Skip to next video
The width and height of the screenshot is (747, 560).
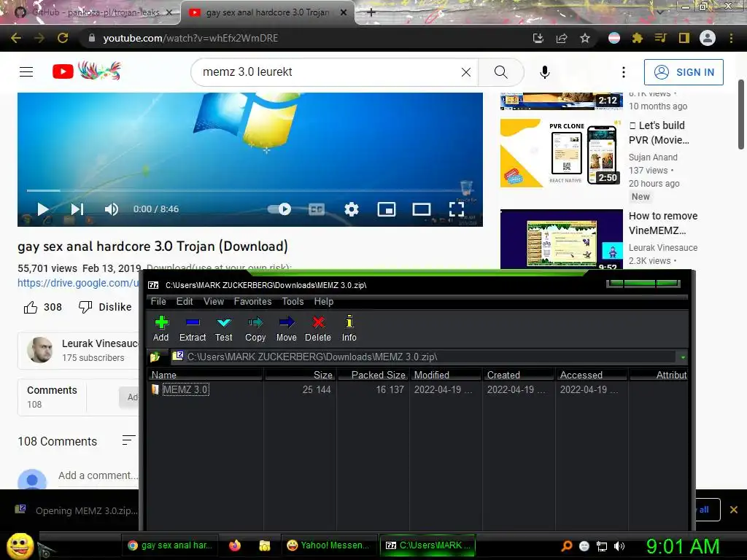click(x=77, y=209)
